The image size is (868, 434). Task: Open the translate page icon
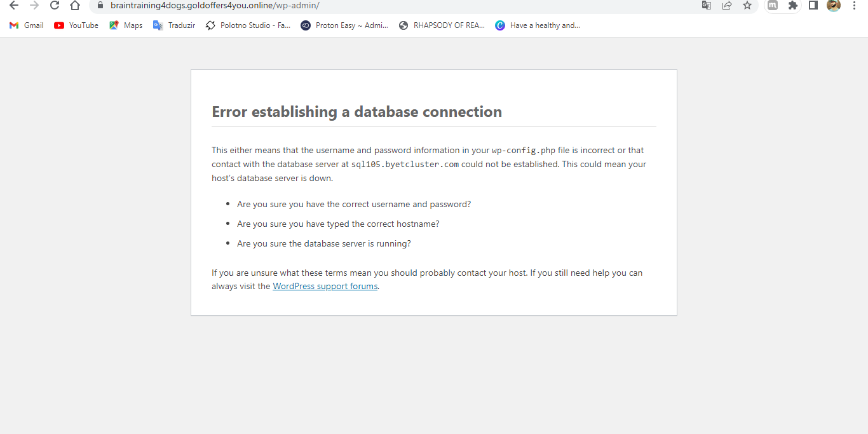(707, 6)
